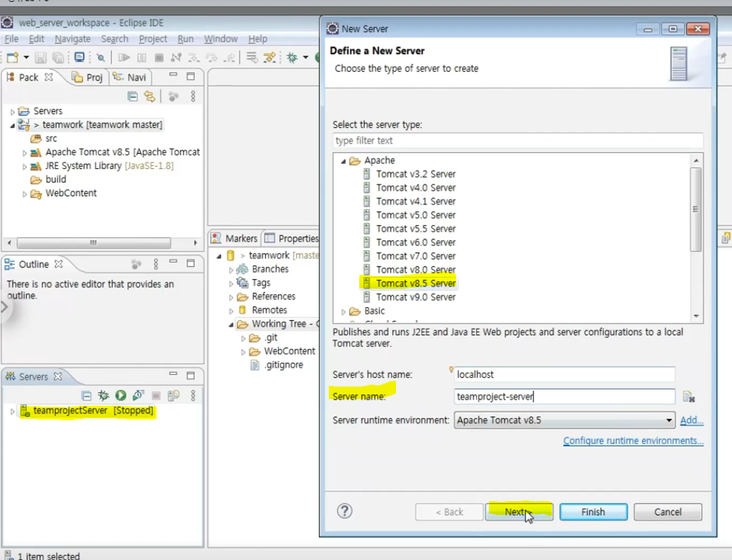
Task: Collapse All in the Servers view toolbar
Action: coord(86,396)
